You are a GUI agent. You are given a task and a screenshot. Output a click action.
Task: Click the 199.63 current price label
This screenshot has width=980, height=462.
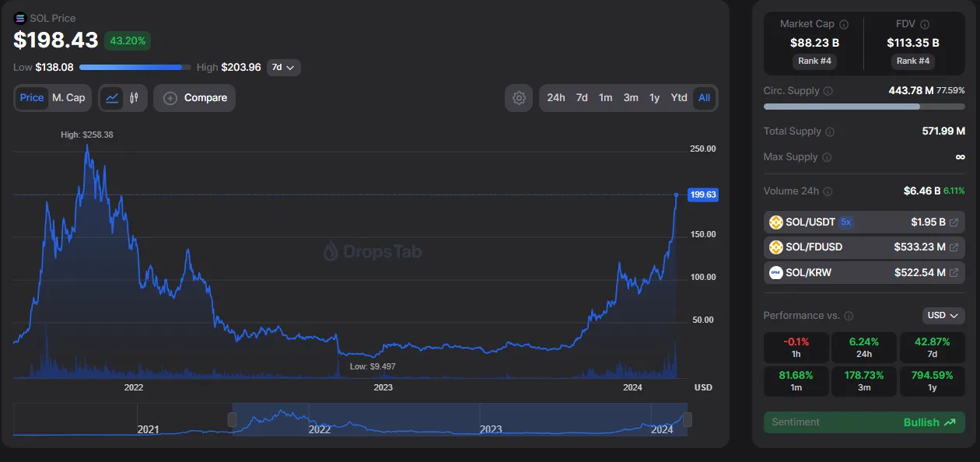tap(703, 194)
